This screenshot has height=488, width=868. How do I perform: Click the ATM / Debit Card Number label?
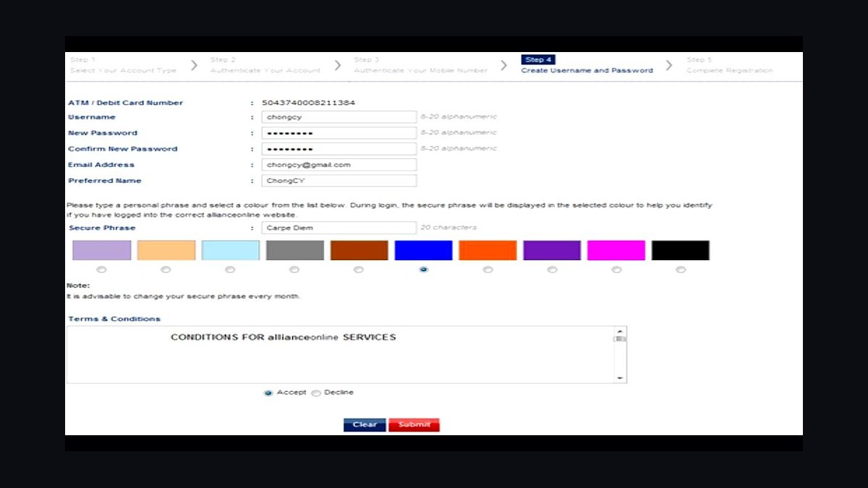(x=126, y=103)
